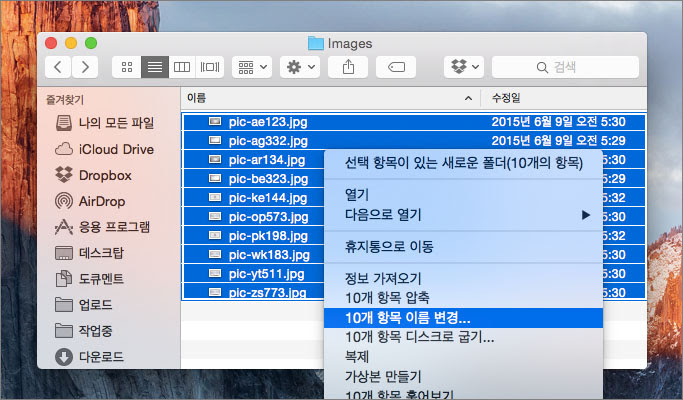
Task: Open the gear action menu
Action: click(x=300, y=67)
